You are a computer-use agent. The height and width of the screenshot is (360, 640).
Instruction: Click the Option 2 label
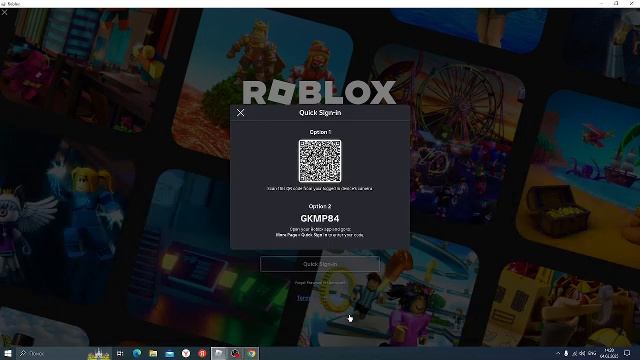(x=320, y=206)
